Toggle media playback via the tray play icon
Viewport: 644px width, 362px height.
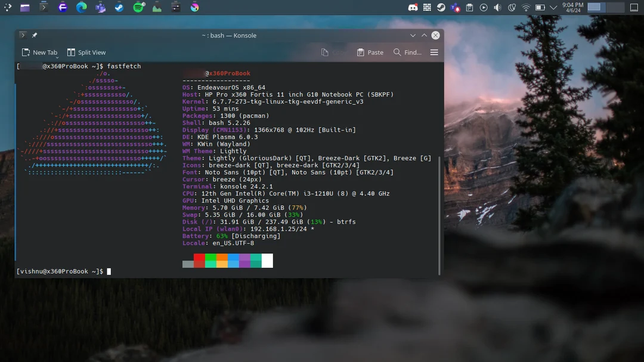pyautogui.click(x=483, y=7)
